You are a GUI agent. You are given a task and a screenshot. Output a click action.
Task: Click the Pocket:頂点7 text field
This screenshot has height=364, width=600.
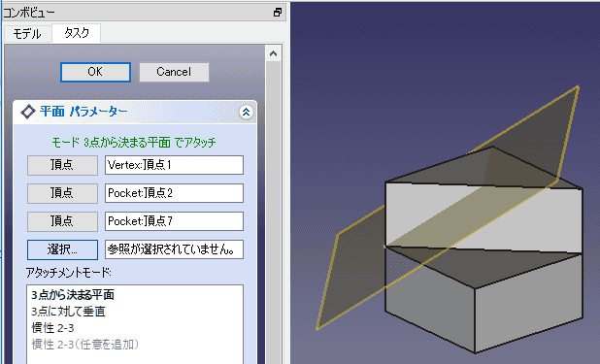click(x=174, y=221)
